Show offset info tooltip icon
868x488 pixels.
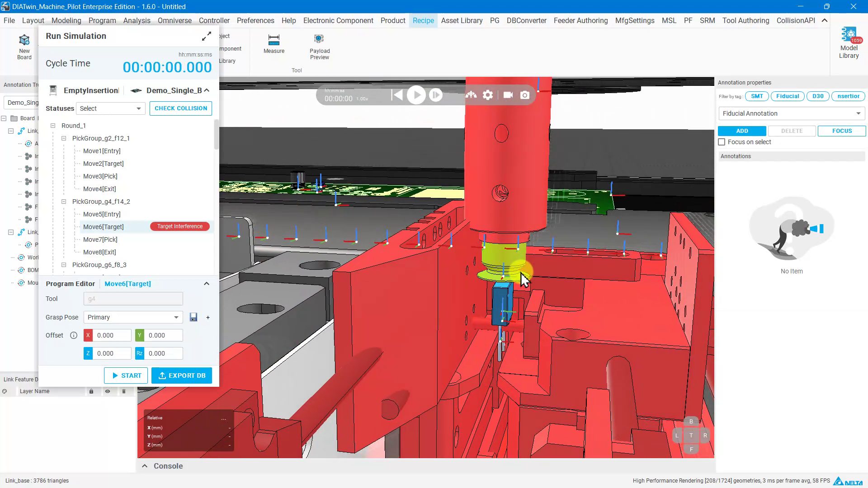point(74,335)
